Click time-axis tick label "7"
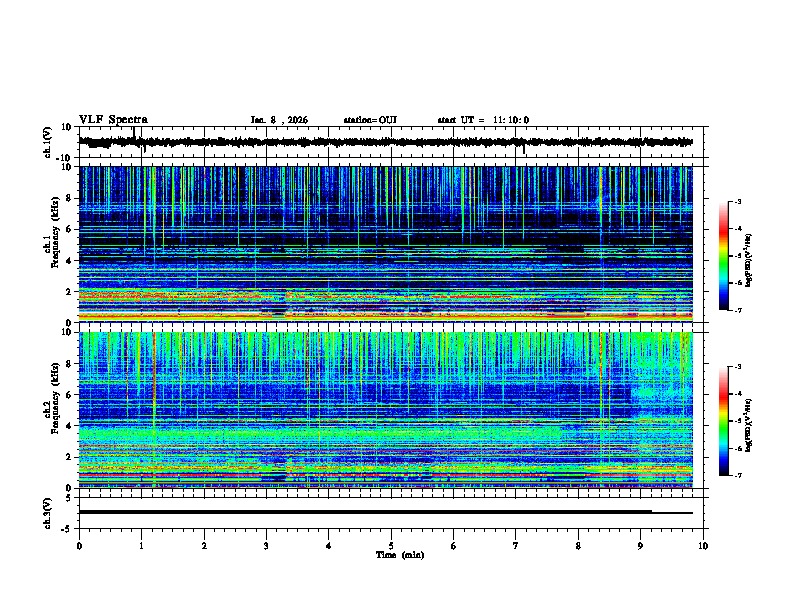The width and height of the screenshot is (792, 612). coord(516,546)
